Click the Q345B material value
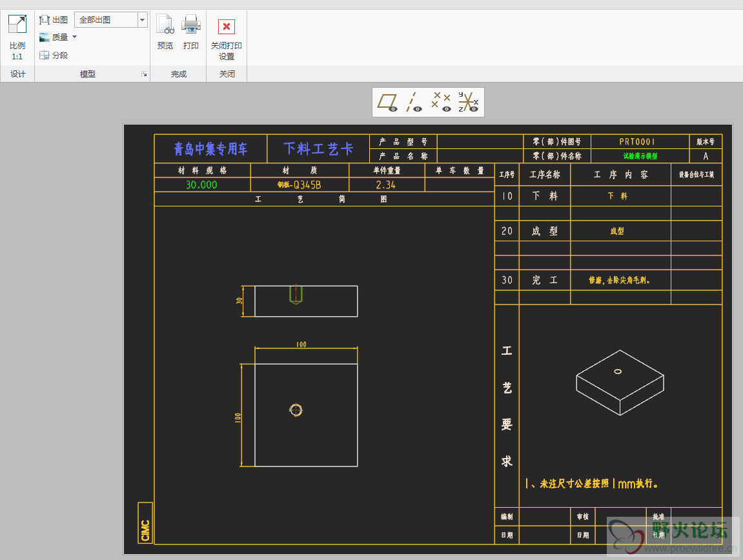743x560 pixels. (x=300, y=185)
